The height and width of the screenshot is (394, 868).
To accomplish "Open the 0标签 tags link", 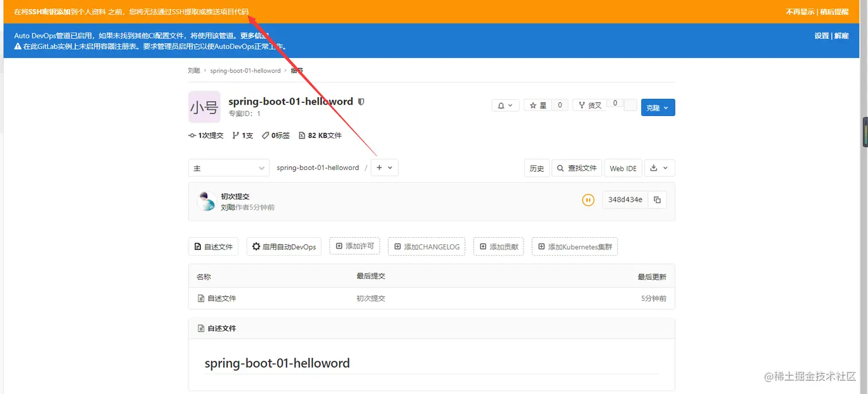I will pos(276,136).
